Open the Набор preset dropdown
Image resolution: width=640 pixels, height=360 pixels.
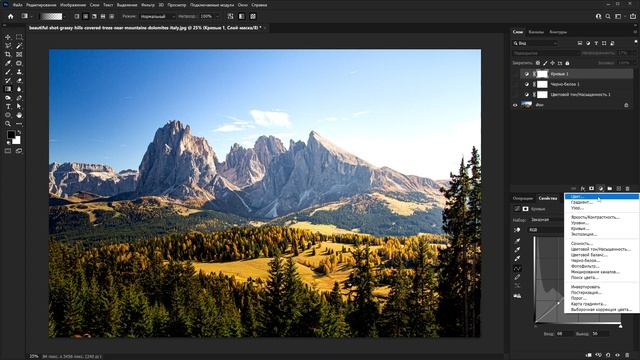click(547, 220)
